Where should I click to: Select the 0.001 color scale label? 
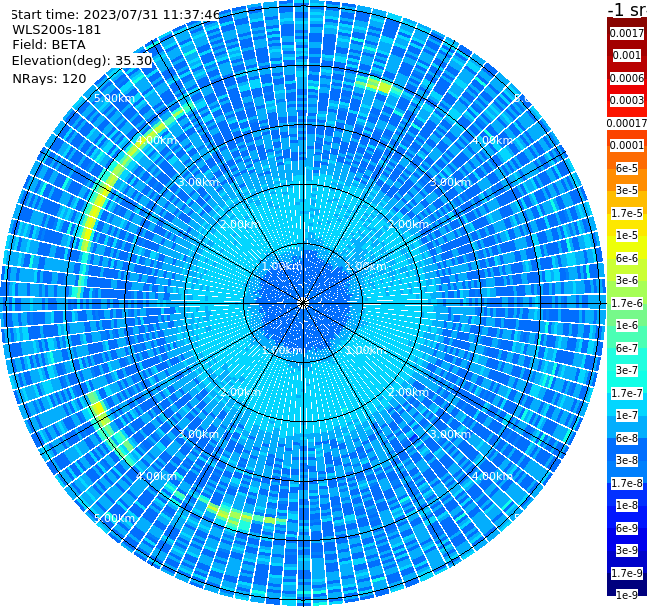click(627, 56)
